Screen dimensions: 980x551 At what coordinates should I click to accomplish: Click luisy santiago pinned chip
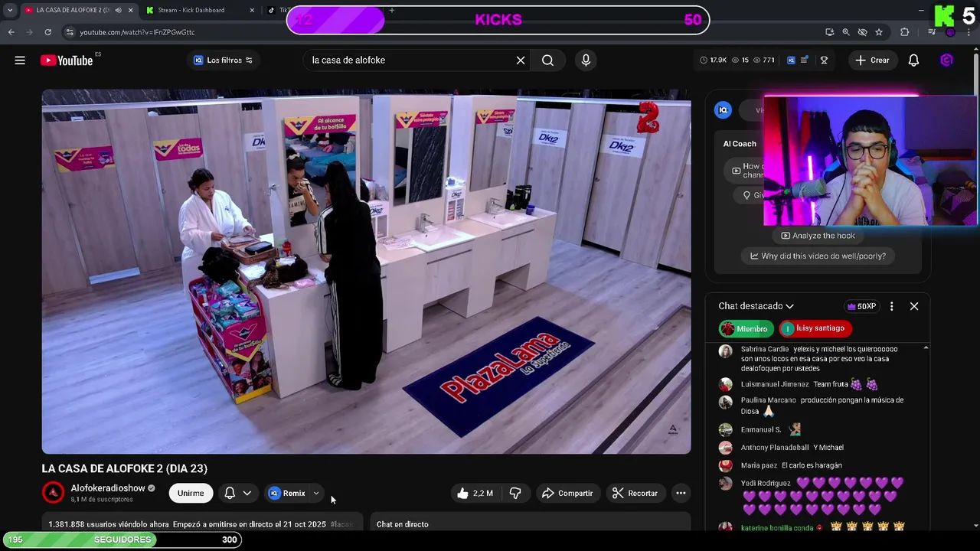[x=815, y=328]
